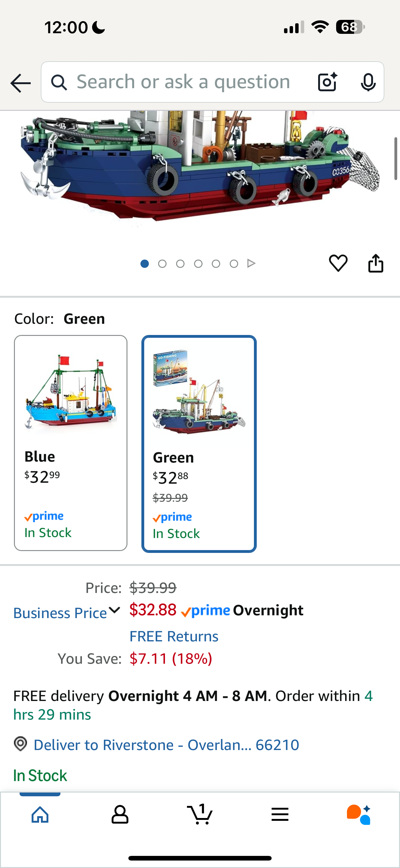The height and width of the screenshot is (868, 400).
Task: Jump to the second image dot
Action: (162, 264)
